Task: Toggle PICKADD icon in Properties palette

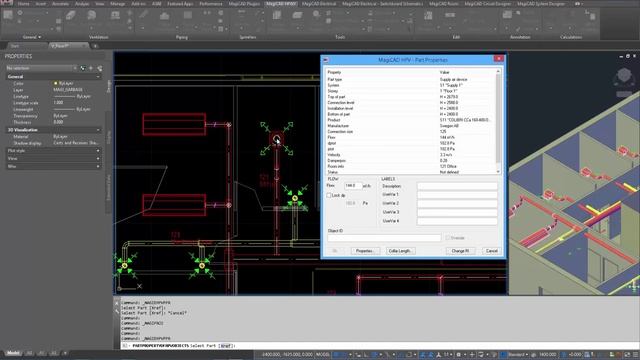Action: (83, 68)
